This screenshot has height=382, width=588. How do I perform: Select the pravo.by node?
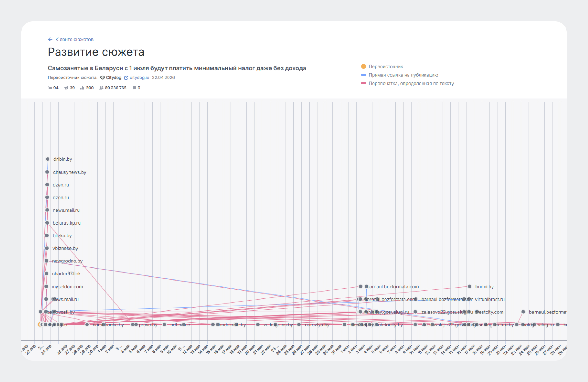[x=133, y=325]
